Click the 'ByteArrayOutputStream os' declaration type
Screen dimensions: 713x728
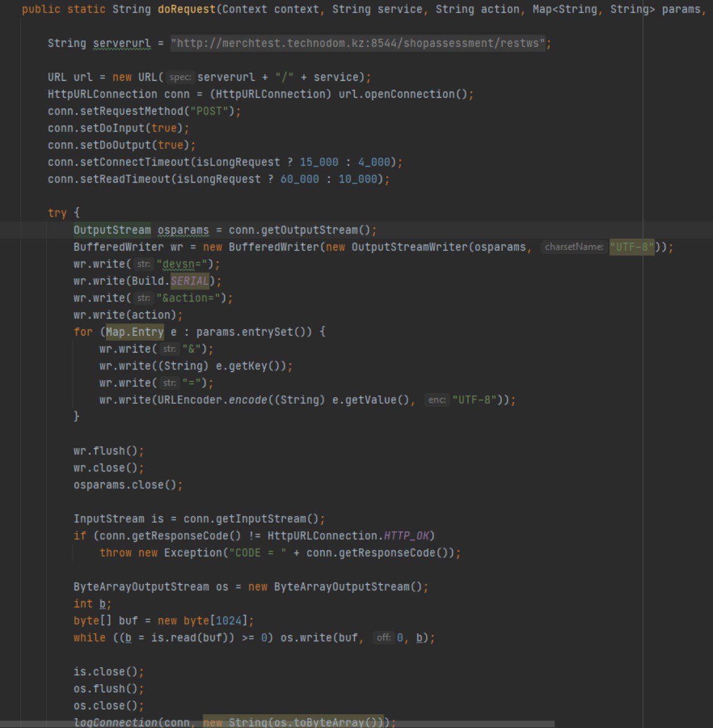click(x=141, y=587)
